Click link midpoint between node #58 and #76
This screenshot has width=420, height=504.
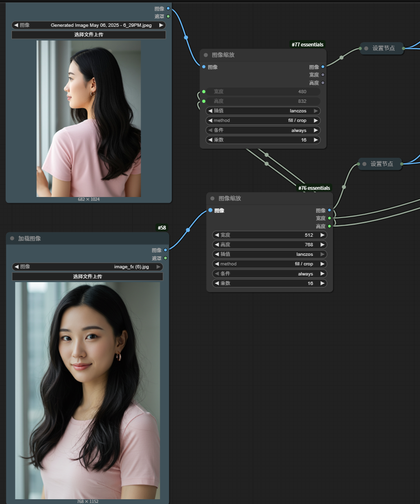click(188, 230)
